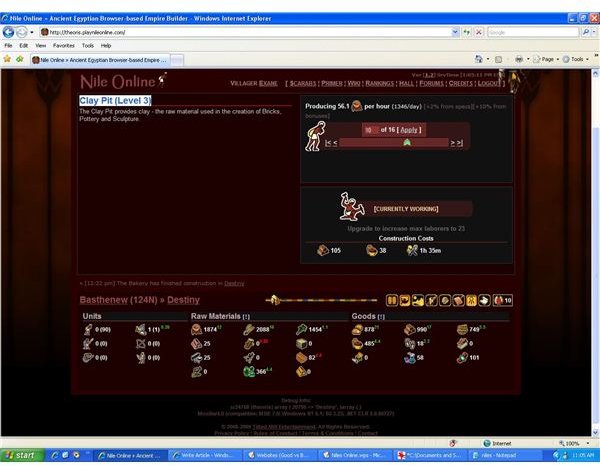Open the Tools dropdown in IE command bar
600x466 pixels.
click(x=577, y=59)
